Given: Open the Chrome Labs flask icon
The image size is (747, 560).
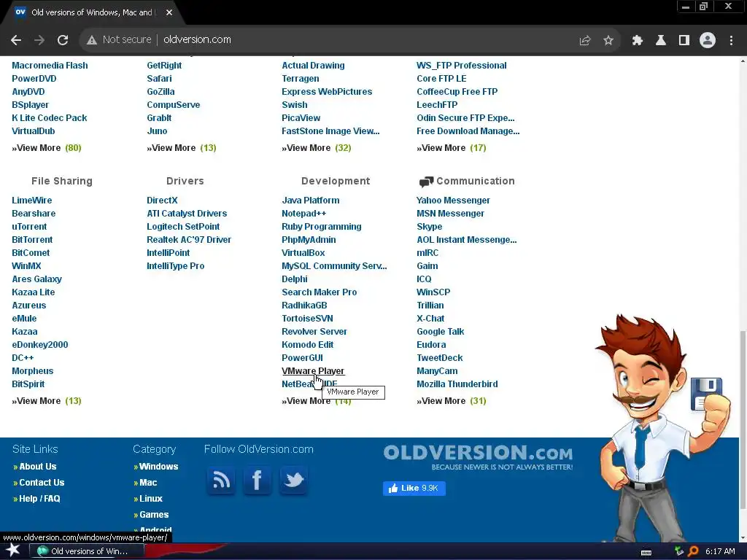Looking at the screenshot, I should click(661, 41).
